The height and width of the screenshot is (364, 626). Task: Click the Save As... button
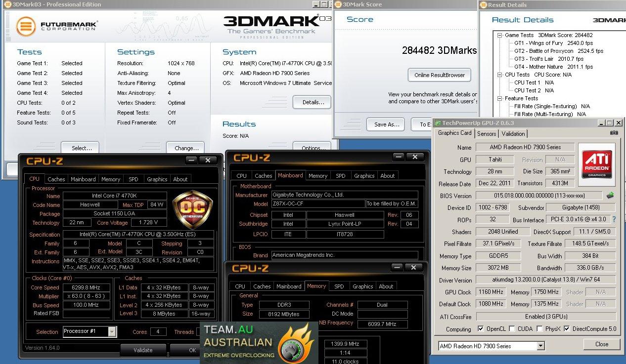[x=386, y=124]
